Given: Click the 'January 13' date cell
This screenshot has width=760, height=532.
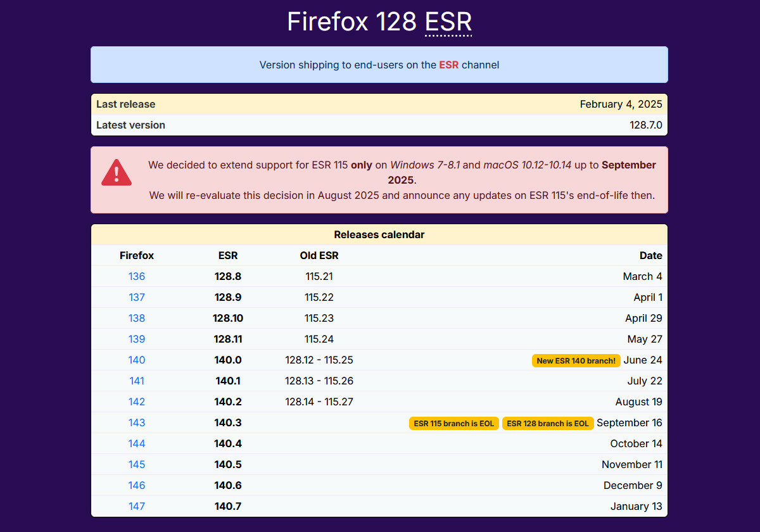Looking at the screenshot, I should pyautogui.click(x=636, y=506).
